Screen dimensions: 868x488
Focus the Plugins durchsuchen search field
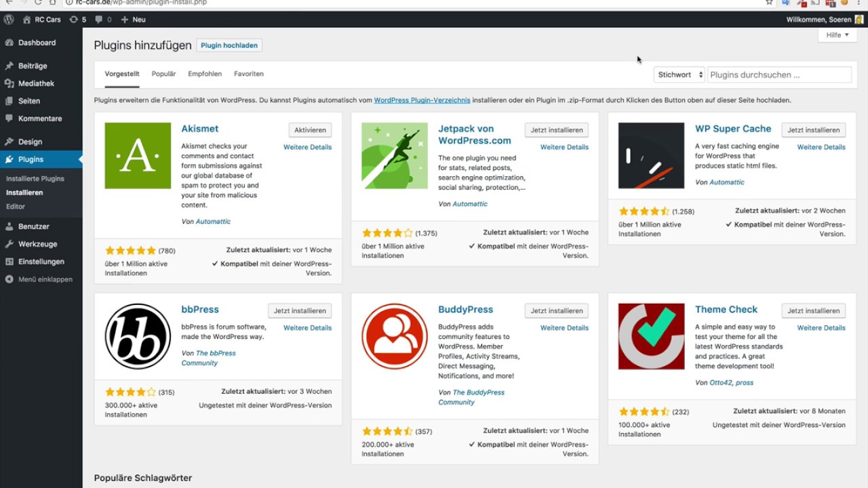point(780,75)
